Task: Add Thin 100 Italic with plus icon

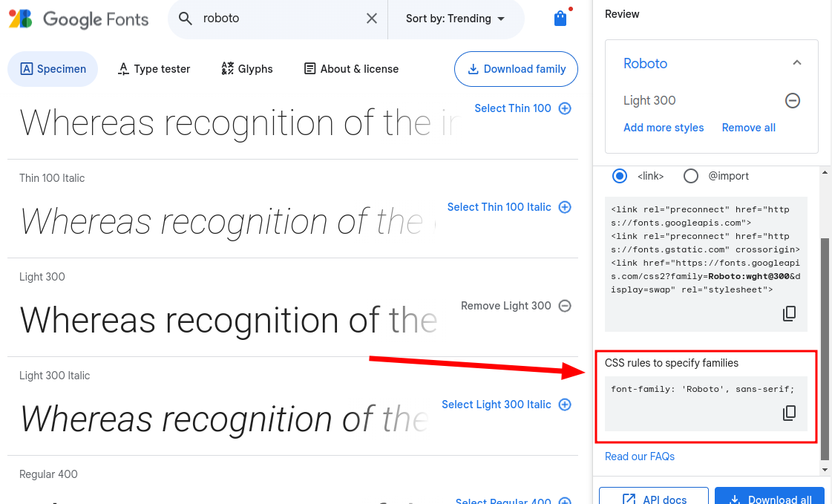Action: (x=565, y=207)
